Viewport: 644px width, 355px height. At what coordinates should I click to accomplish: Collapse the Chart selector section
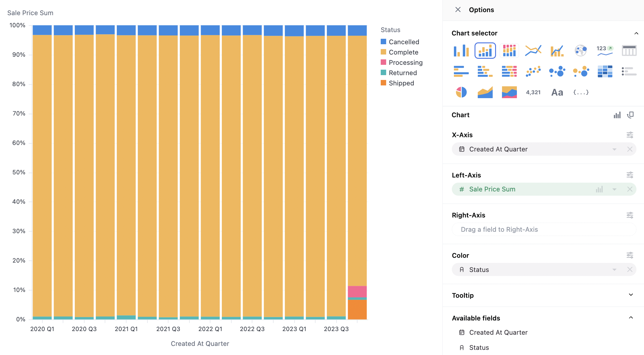pyautogui.click(x=636, y=33)
